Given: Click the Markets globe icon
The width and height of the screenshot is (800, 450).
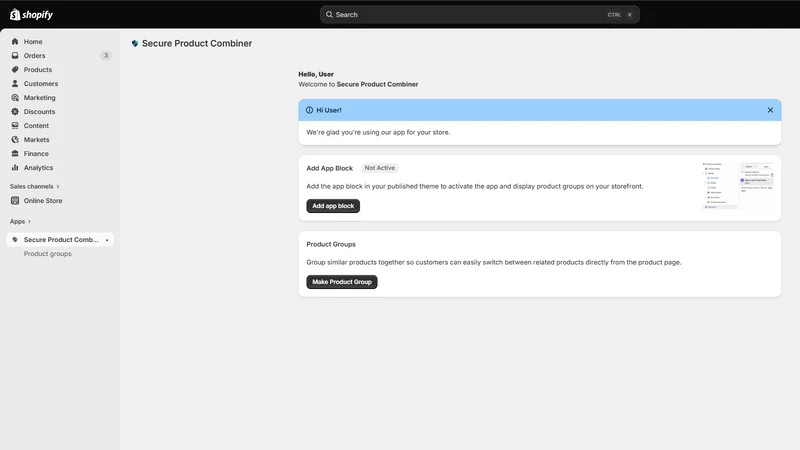Looking at the screenshot, I should click(15, 140).
